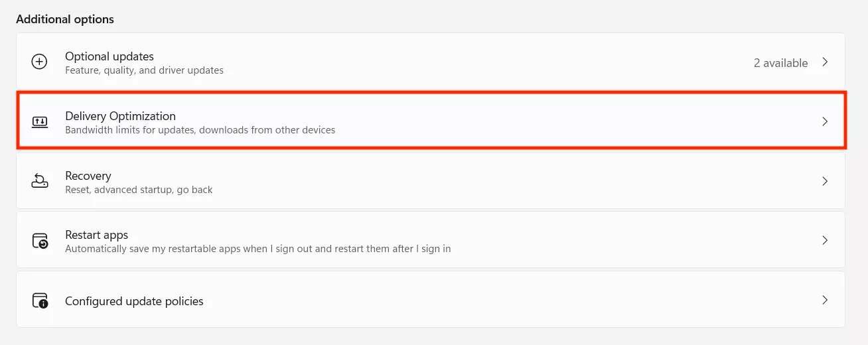Open Configured update policies label
868x345 pixels.
pyautogui.click(x=134, y=301)
